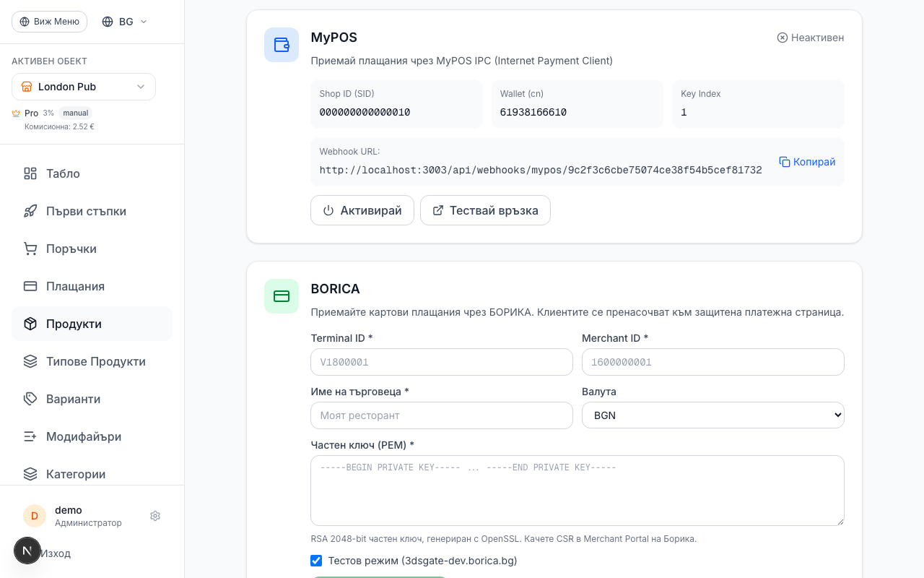Open the Валута BGN currency dropdown
Viewport: 924px width, 578px height.
tap(712, 415)
